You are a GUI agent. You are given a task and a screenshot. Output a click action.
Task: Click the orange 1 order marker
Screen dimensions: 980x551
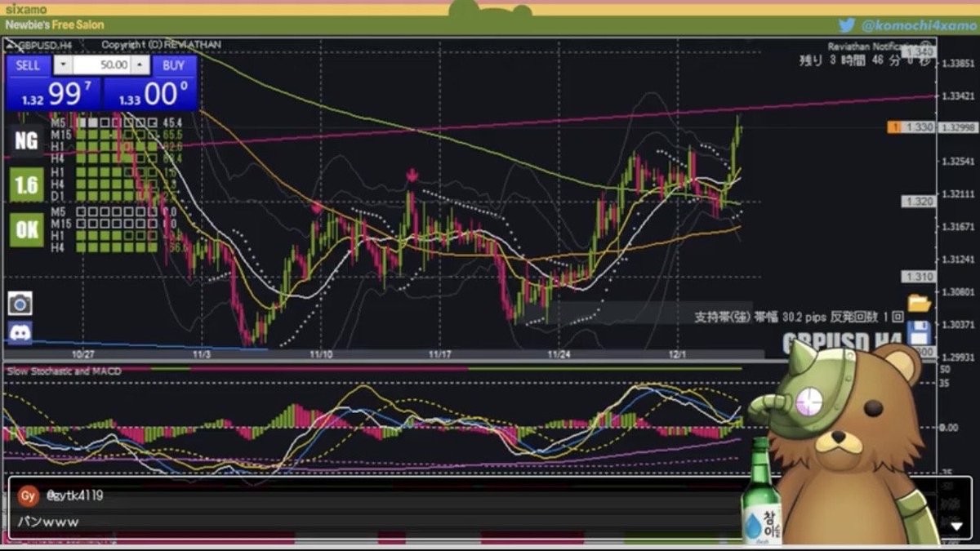tap(894, 127)
